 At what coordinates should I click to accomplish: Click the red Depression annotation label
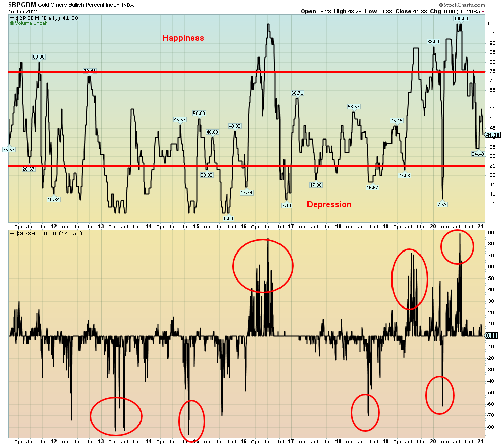[x=329, y=204]
